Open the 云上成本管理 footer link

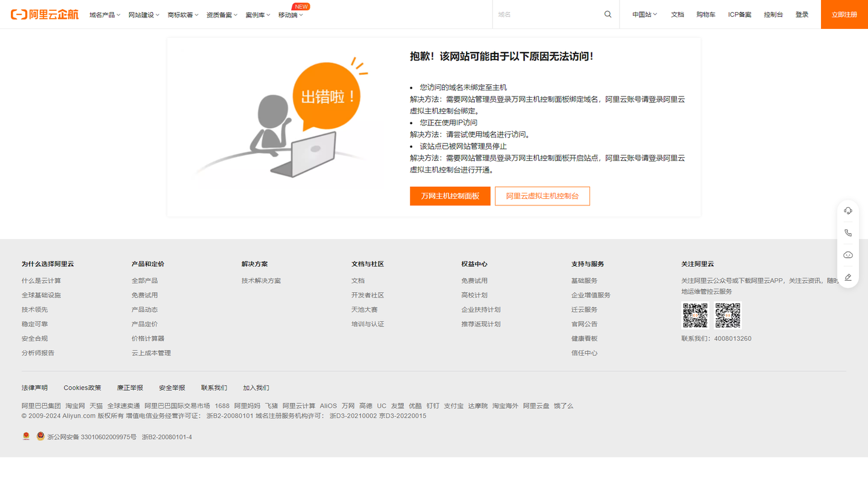click(x=151, y=353)
